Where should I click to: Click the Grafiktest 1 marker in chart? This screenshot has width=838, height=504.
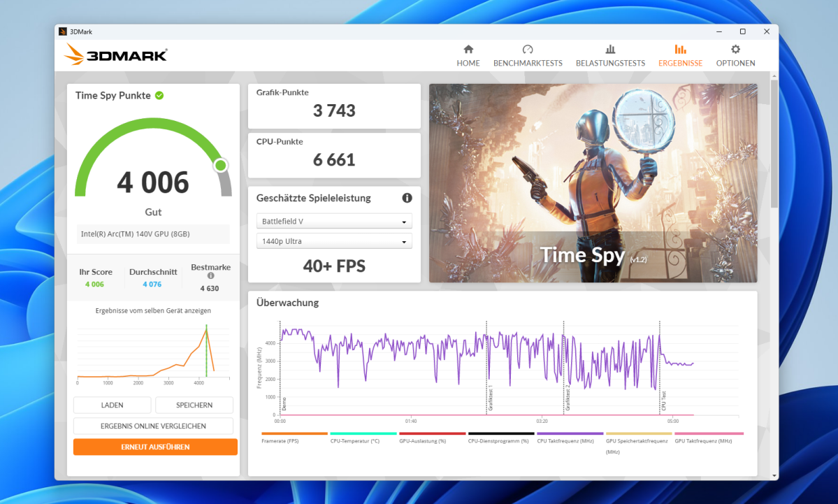tap(489, 398)
